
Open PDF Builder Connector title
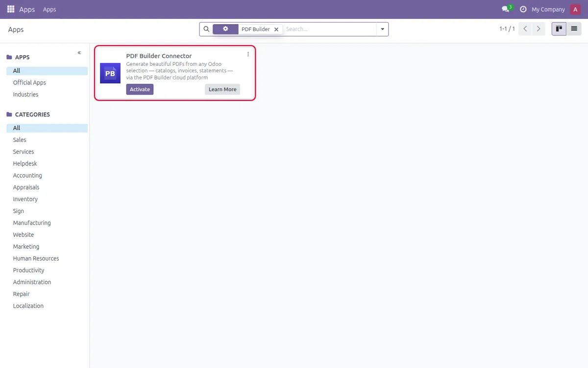(x=159, y=56)
